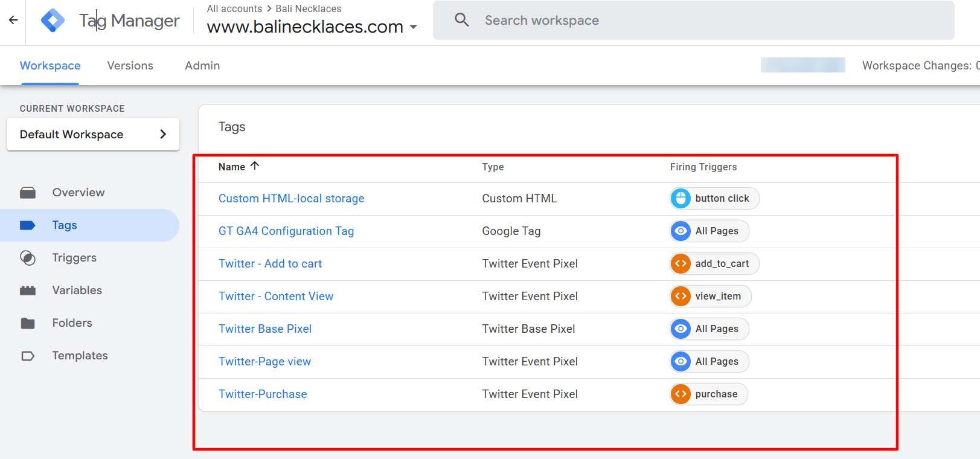Screen dimensions: 980x459
Task: Click the All Pages eye icon for Twitter-Page view
Action: pos(681,361)
